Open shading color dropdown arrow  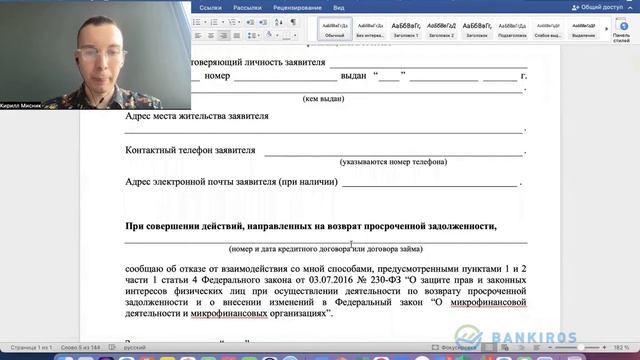pyautogui.click(x=277, y=36)
